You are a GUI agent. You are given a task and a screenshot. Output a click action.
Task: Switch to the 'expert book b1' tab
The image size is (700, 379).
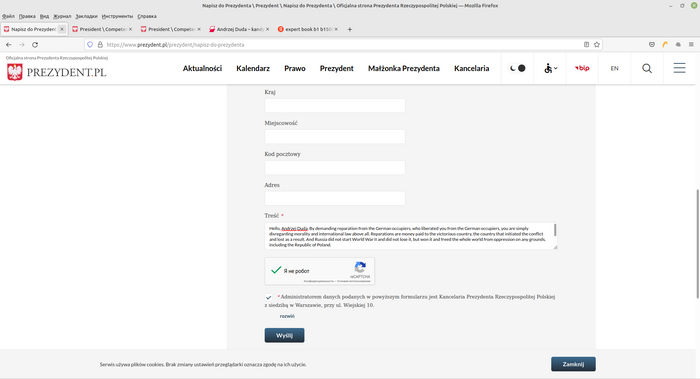tap(307, 29)
